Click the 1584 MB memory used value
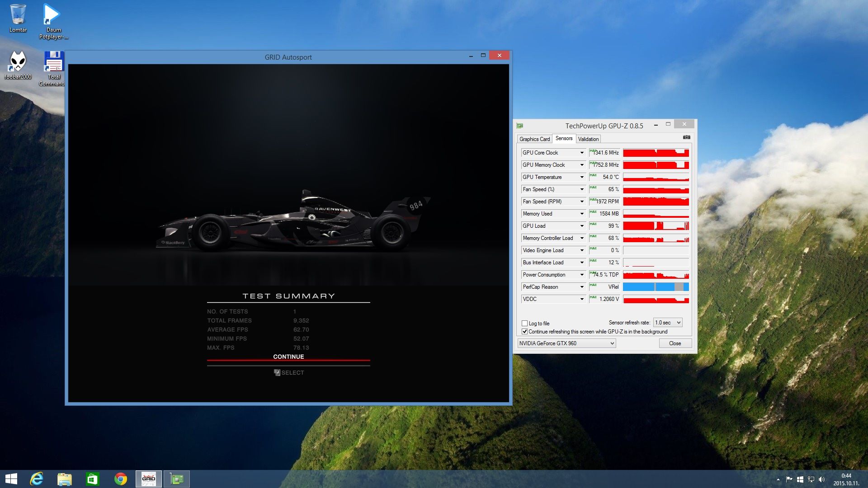Viewport: 868px width, 488px height. pyautogui.click(x=604, y=214)
